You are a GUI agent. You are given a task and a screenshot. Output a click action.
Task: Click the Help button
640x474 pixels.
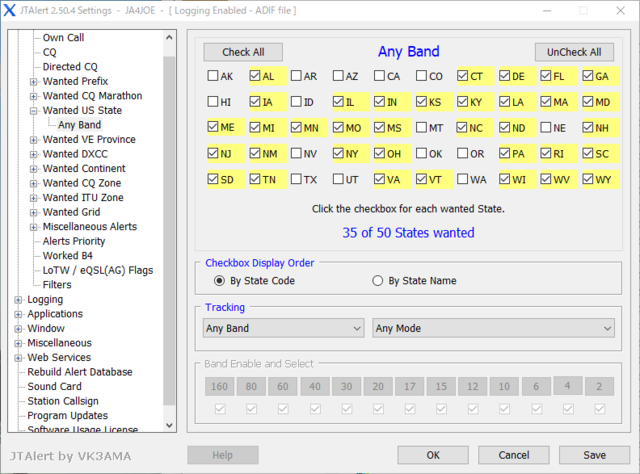pyautogui.click(x=223, y=455)
